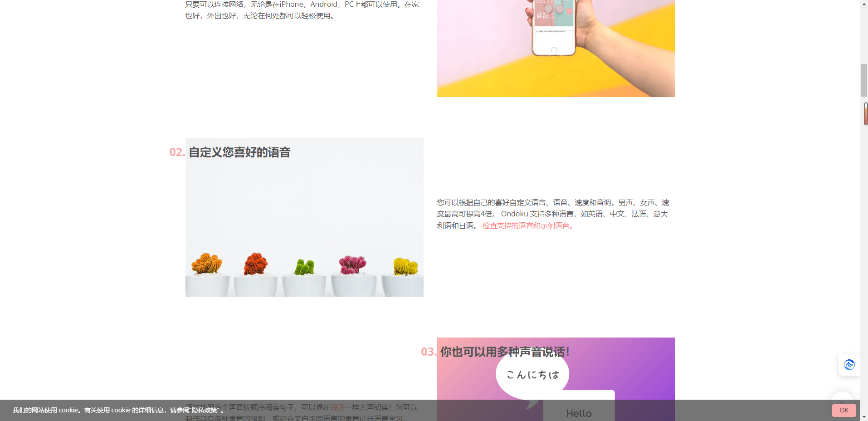Open the 隐私政策 privacy policy link

coord(203,410)
